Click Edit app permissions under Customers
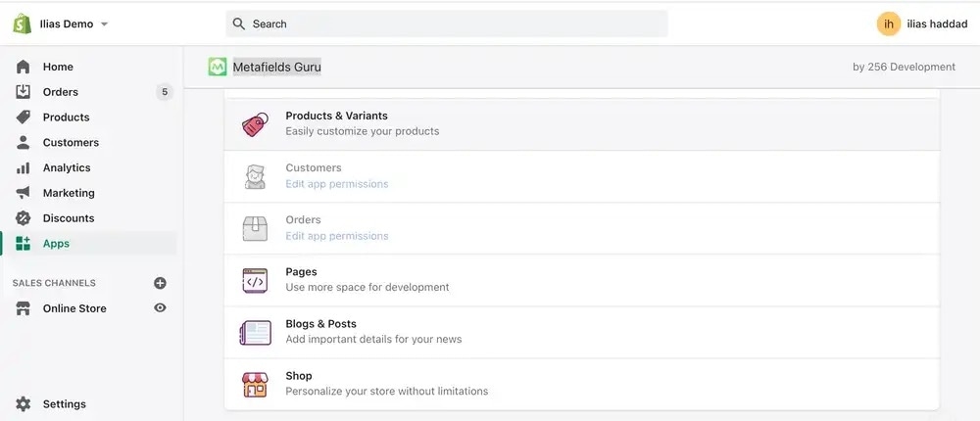The image size is (980, 421). (x=337, y=184)
